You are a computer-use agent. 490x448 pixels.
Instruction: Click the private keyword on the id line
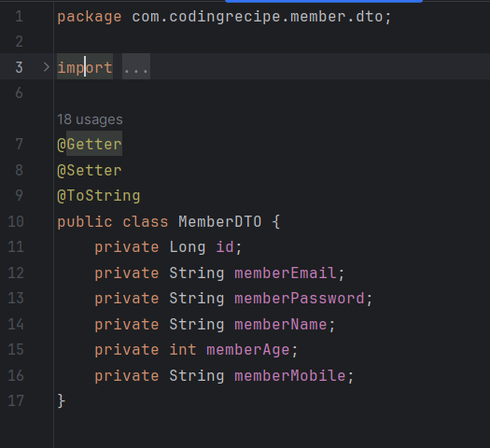[127, 247]
